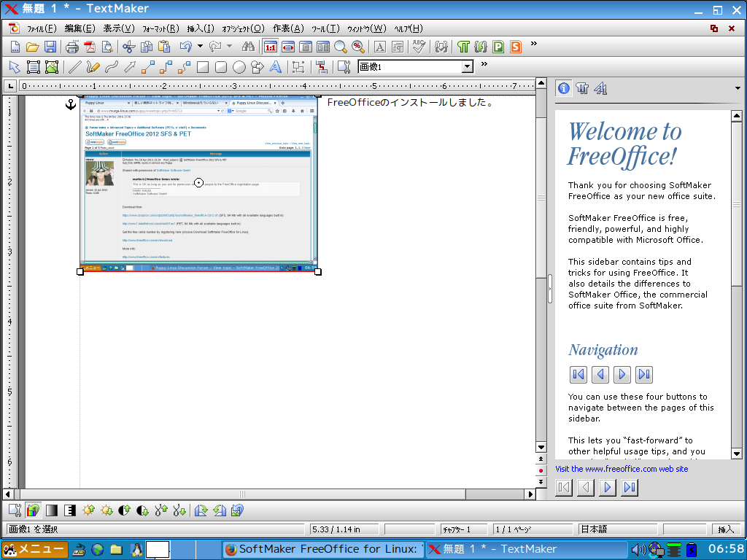
Task: Undo the last action
Action: click(x=186, y=47)
